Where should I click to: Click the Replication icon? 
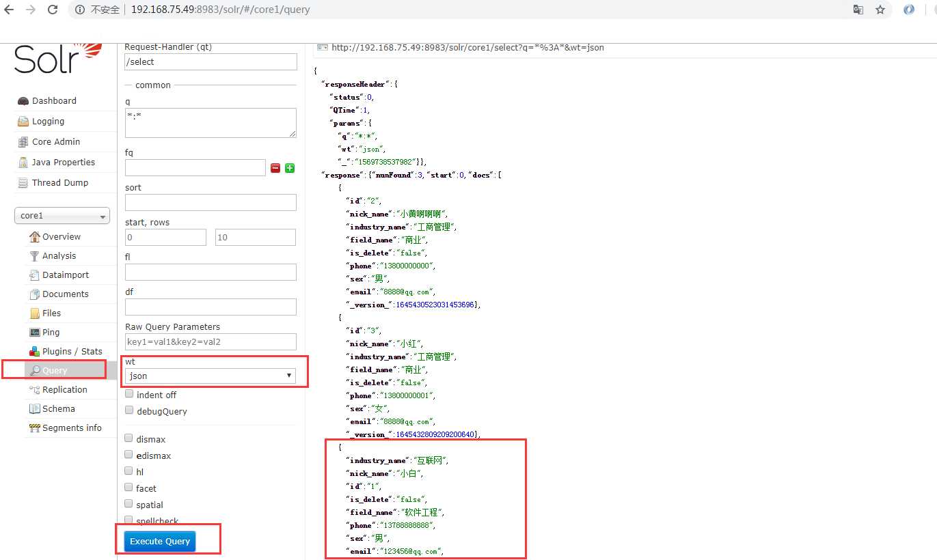tap(35, 390)
